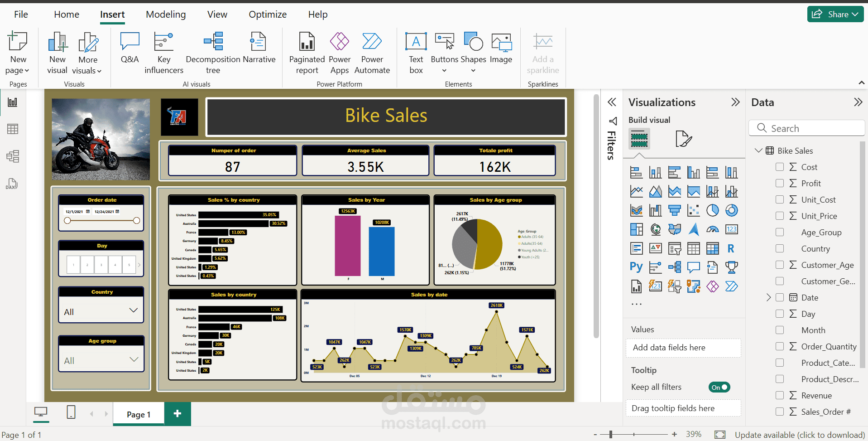The image size is (868, 441).
Task: Turn off Keep all filters toggle
Action: [719, 387]
